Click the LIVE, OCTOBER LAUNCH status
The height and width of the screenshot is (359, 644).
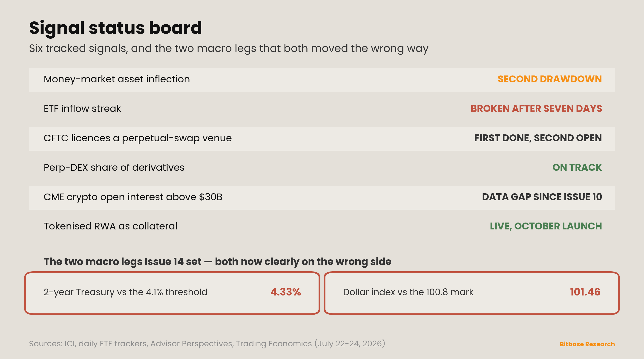[x=546, y=226]
